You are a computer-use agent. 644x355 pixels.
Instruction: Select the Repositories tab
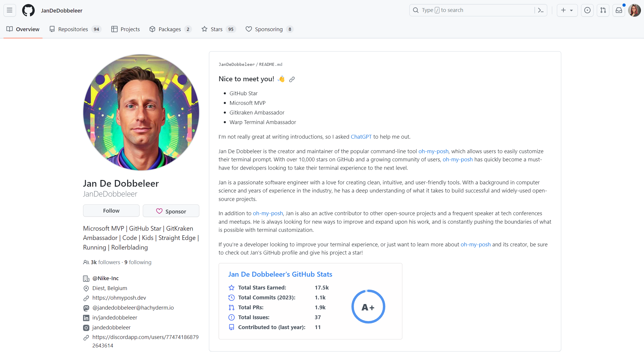coord(73,29)
